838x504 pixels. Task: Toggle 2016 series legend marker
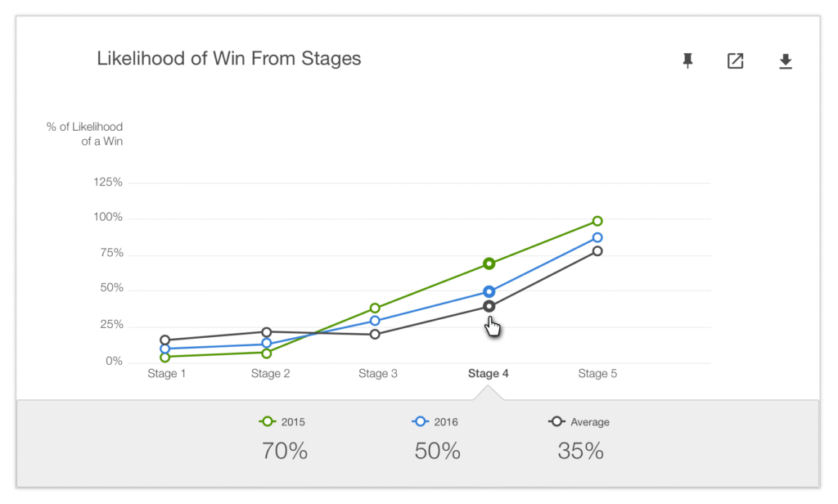(420, 421)
